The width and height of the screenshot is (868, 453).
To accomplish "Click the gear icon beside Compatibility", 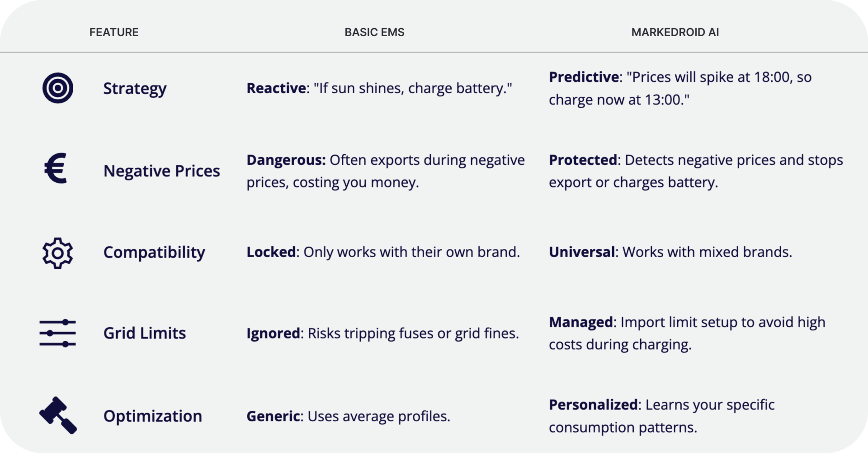I will pyautogui.click(x=57, y=253).
